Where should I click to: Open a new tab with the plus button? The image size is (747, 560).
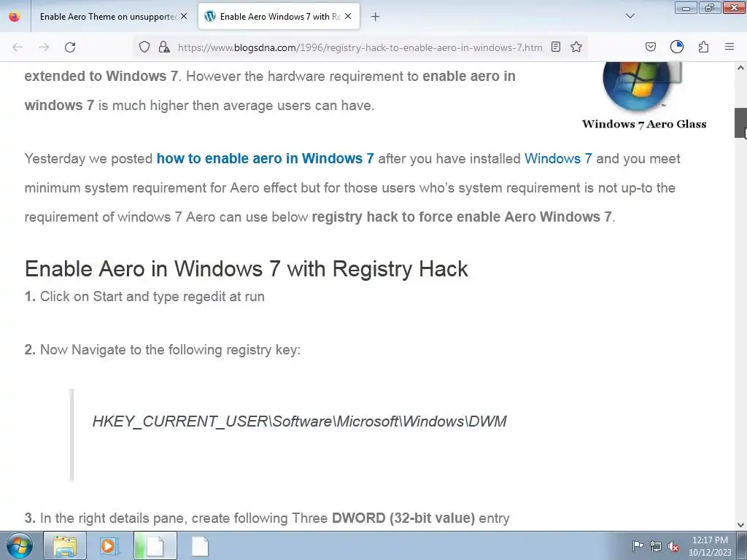pos(375,17)
